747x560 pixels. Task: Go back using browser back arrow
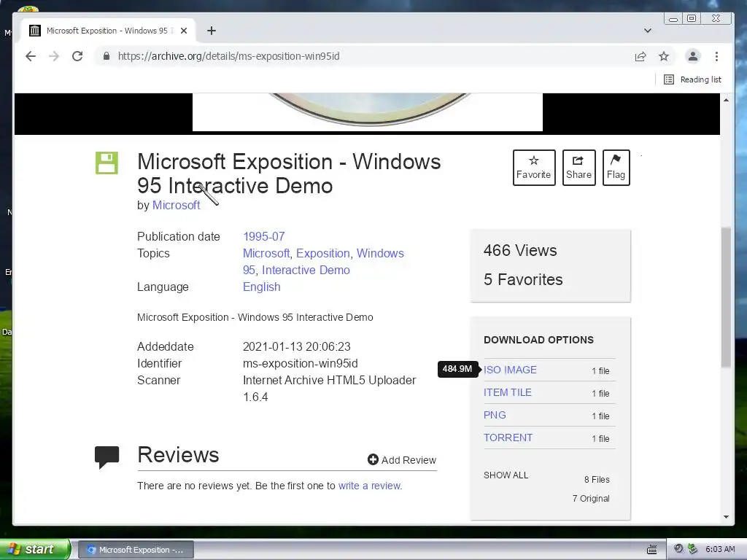coord(31,56)
